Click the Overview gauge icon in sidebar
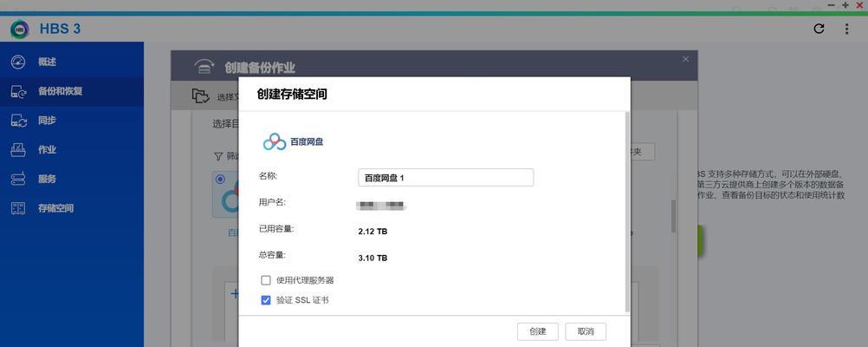868x347 pixels. tap(18, 62)
